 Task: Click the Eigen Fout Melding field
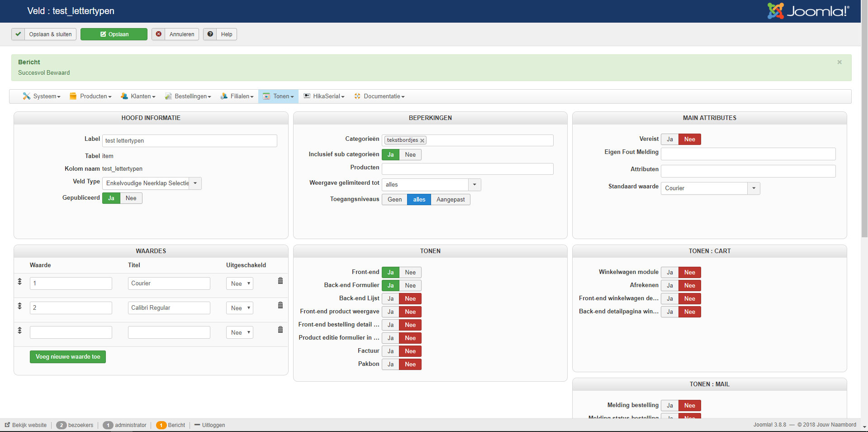(748, 154)
